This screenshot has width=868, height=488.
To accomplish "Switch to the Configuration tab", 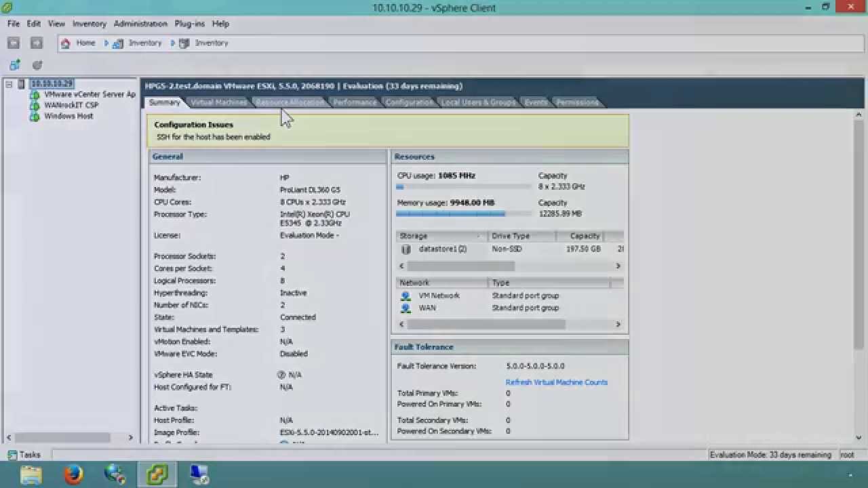I will point(409,102).
